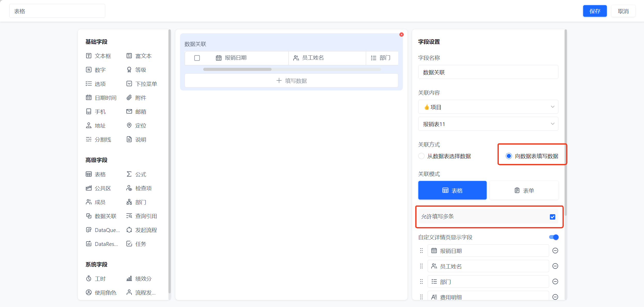644x307 pixels.
Task: Add the 定位 location field
Action: tap(136, 126)
